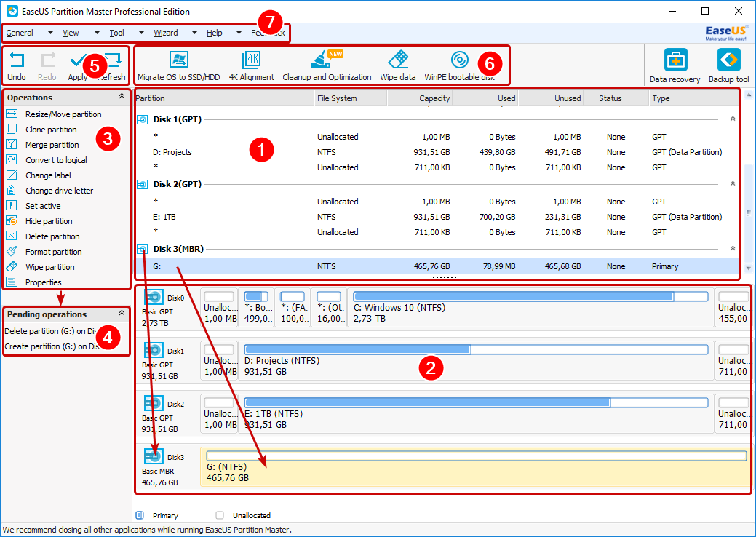Collapse the Pending operations panel
The height and width of the screenshot is (537, 756).
coord(122,314)
